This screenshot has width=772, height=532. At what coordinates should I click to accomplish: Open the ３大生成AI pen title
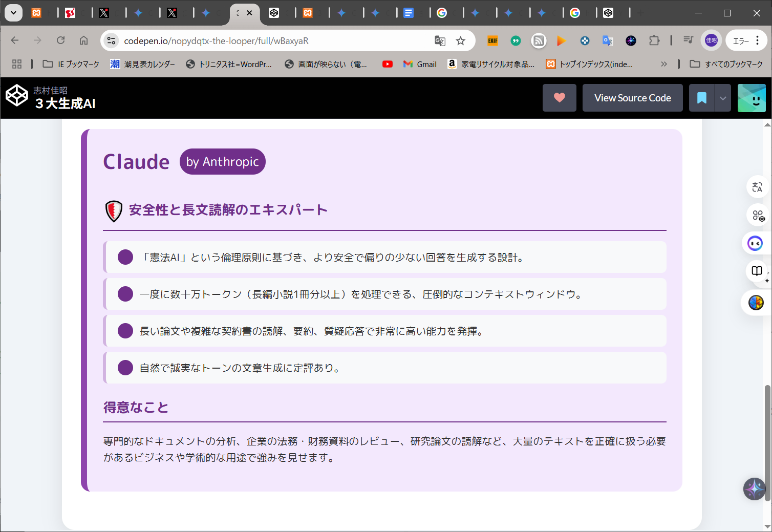[65, 103]
